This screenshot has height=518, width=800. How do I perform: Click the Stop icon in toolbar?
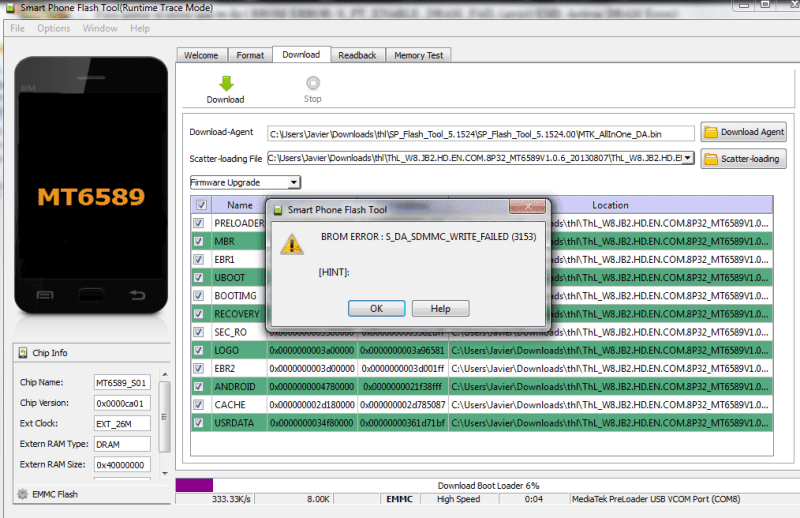point(313,83)
